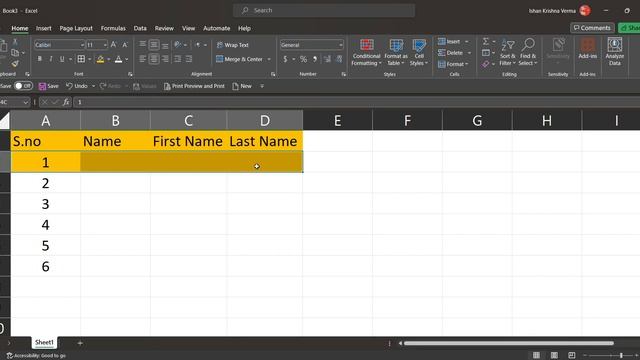Viewport: 640px width, 360px height.
Task: Click Save in quick access toolbar
Action: 49,86
